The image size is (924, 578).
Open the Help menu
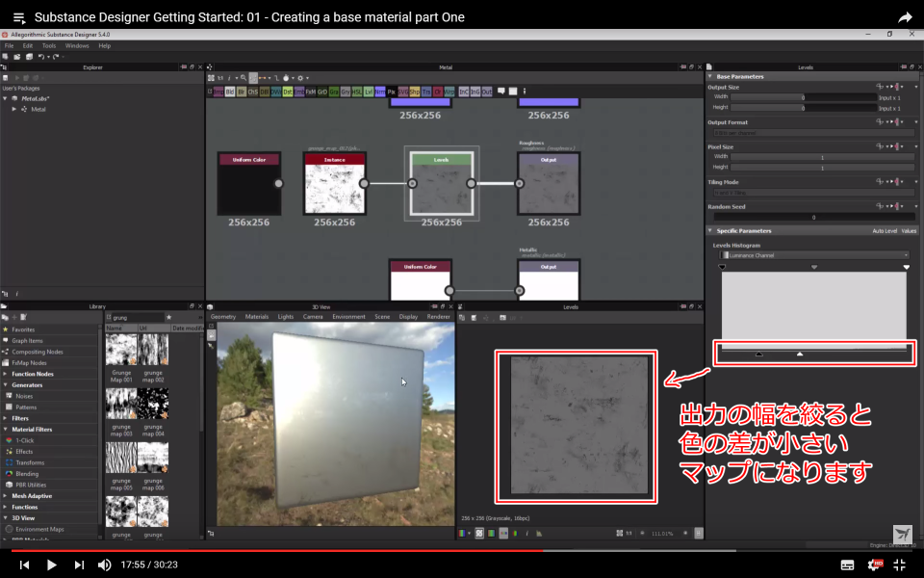coord(104,45)
